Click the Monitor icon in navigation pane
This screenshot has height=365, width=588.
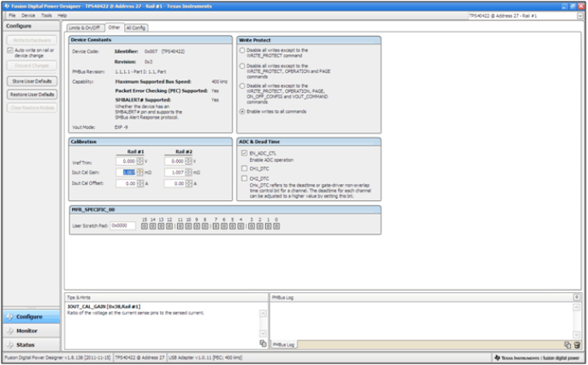click(10, 331)
